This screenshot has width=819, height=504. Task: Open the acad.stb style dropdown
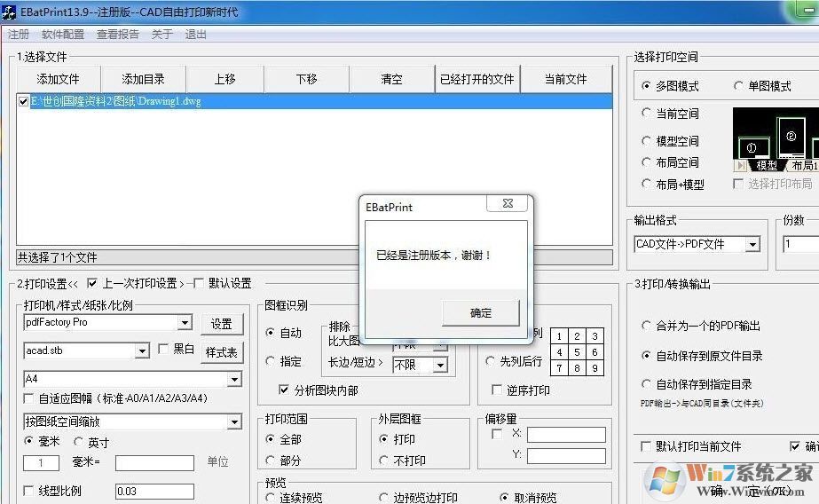point(142,351)
